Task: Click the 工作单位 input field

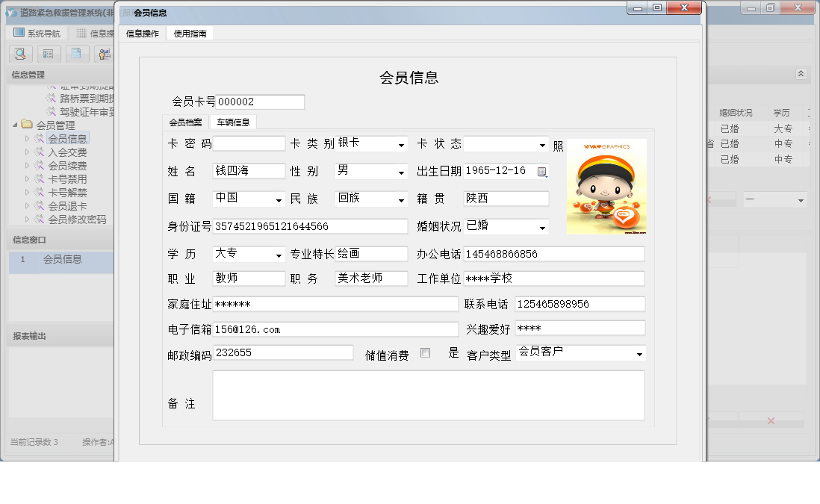Action: coord(554,279)
